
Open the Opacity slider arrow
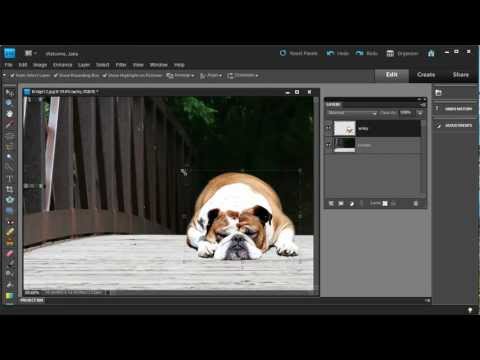(x=420, y=113)
